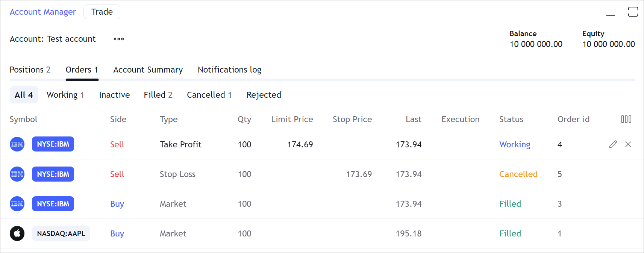644x253 pixels.
Task: Enable the Filled orders filter
Action: pyautogui.click(x=158, y=95)
